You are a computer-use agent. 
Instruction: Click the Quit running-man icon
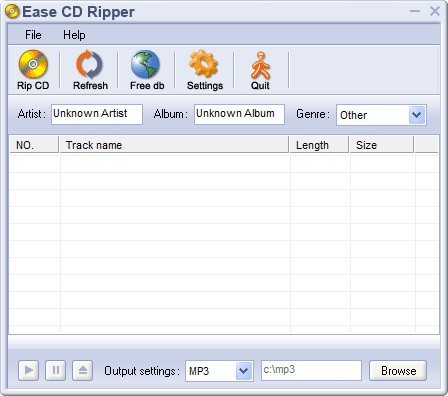(260, 65)
